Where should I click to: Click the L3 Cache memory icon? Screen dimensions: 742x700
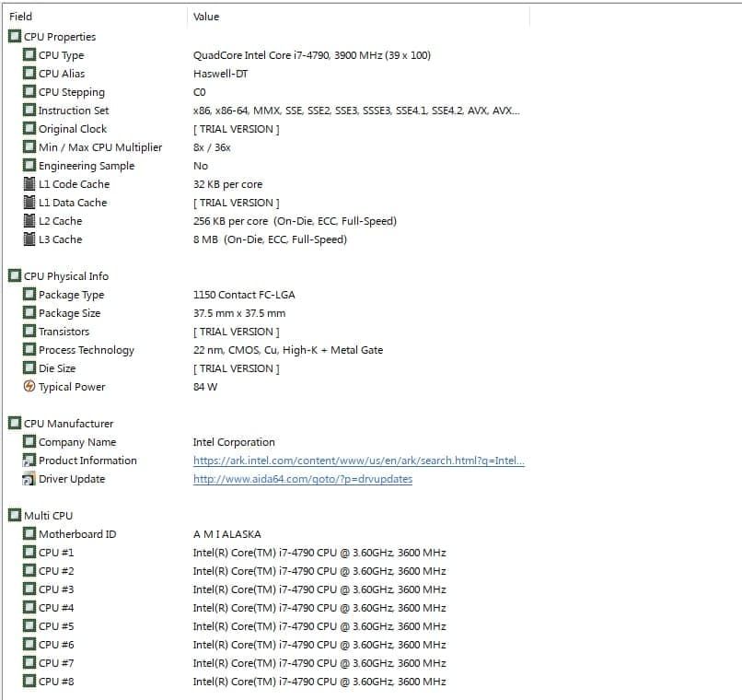29,239
